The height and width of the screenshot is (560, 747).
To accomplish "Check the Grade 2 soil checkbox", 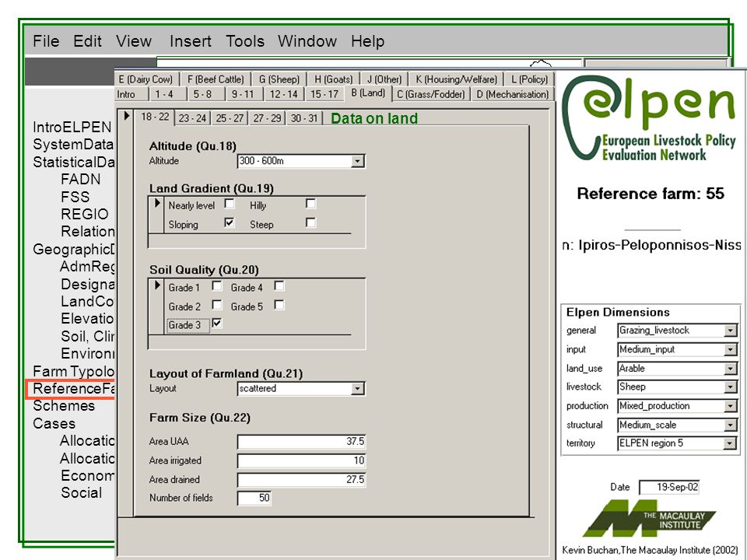I will (217, 305).
